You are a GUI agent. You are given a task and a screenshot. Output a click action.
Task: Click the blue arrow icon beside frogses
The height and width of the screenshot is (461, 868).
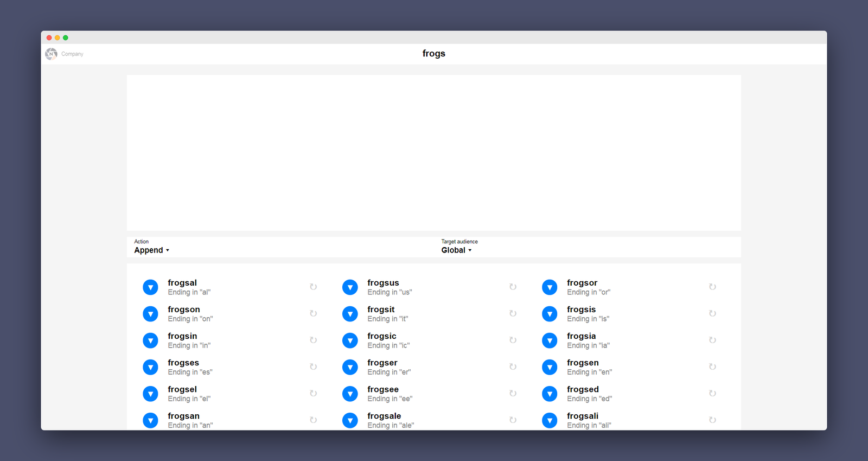click(x=150, y=367)
